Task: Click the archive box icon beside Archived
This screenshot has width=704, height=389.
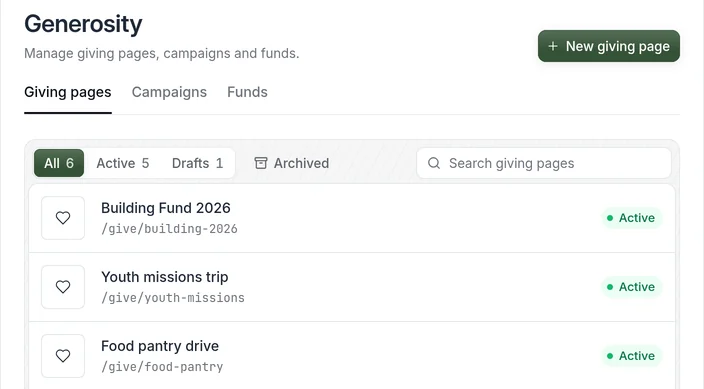Action: tap(261, 163)
